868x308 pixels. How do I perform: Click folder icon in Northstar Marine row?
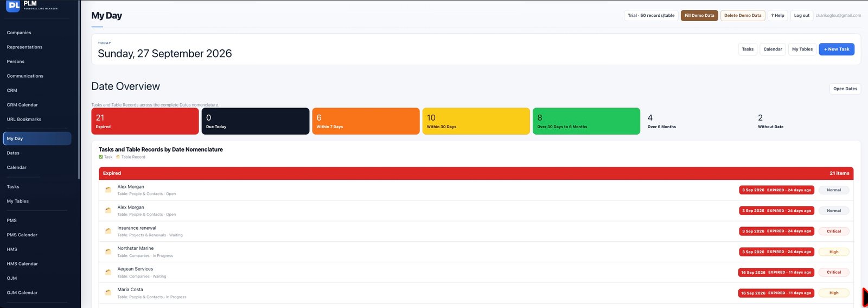(108, 252)
